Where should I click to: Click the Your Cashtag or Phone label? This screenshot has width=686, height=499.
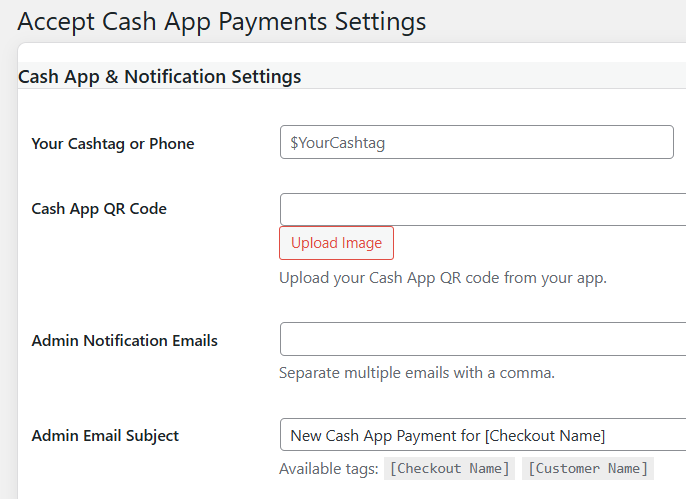tap(113, 144)
